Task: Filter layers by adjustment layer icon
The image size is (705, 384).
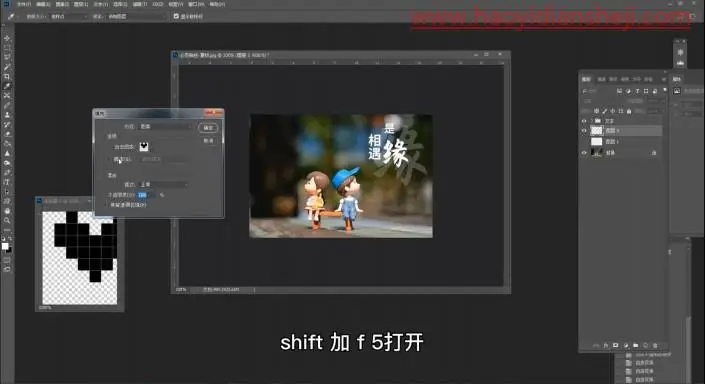Action: click(x=628, y=91)
